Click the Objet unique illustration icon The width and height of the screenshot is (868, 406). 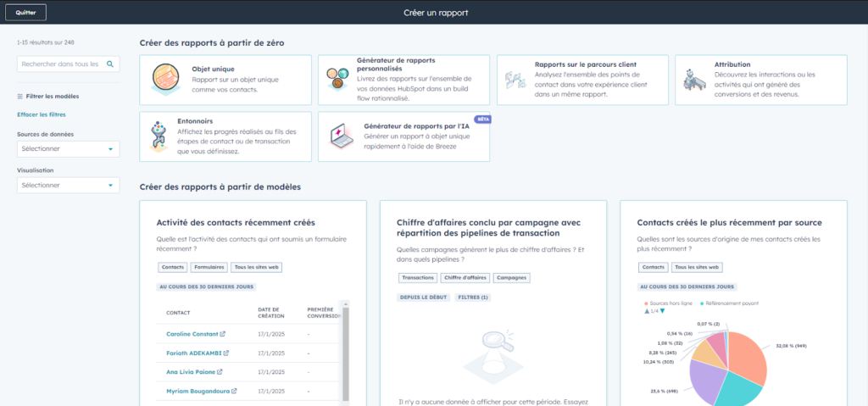click(x=164, y=80)
